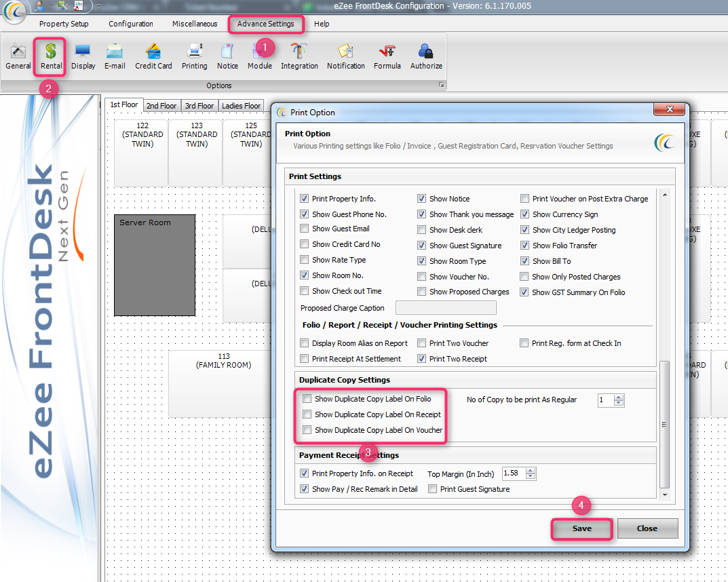Open Integration settings icon
Screen dimensions: 728x582
(x=299, y=56)
